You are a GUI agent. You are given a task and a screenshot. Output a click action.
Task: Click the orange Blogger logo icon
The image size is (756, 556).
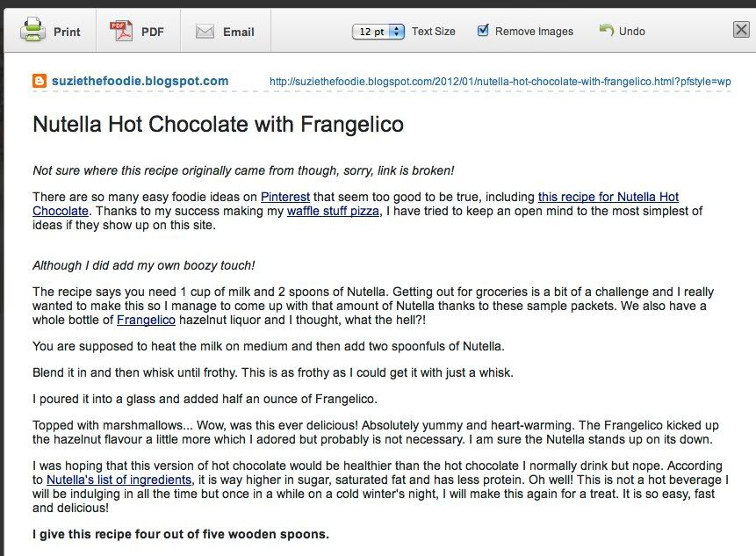[40, 81]
